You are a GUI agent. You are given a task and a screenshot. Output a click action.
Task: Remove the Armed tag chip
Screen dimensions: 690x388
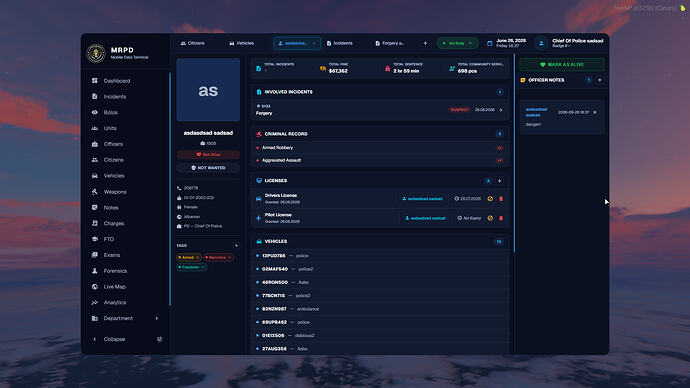[x=197, y=257]
